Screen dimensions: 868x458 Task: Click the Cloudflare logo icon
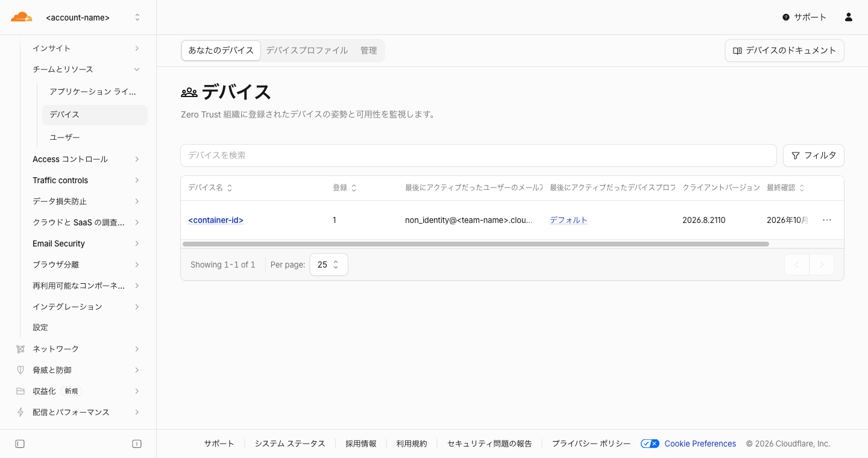click(x=22, y=17)
